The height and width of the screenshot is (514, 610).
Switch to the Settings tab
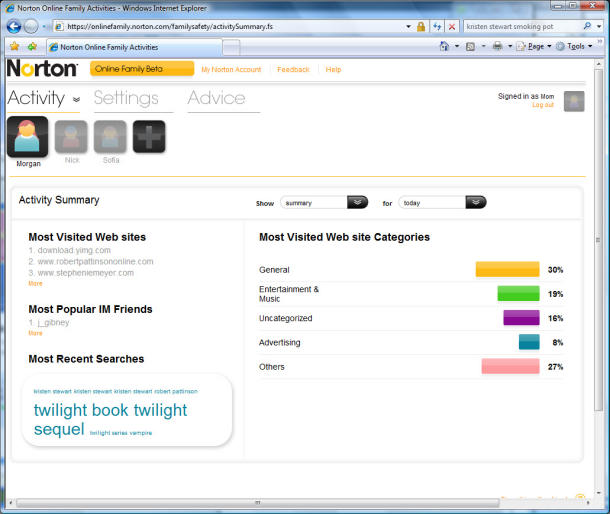click(126, 98)
